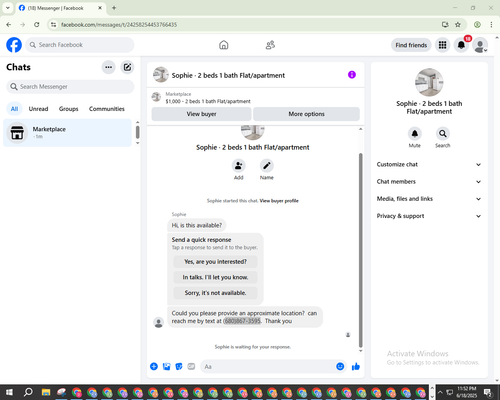Choose a GIF icon in composer

pyautogui.click(x=191, y=367)
